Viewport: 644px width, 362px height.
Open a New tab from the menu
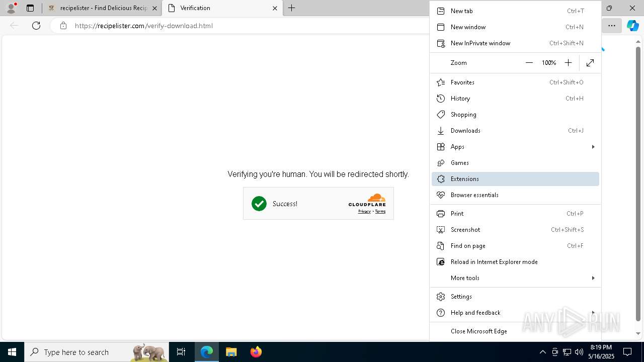tap(515, 11)
